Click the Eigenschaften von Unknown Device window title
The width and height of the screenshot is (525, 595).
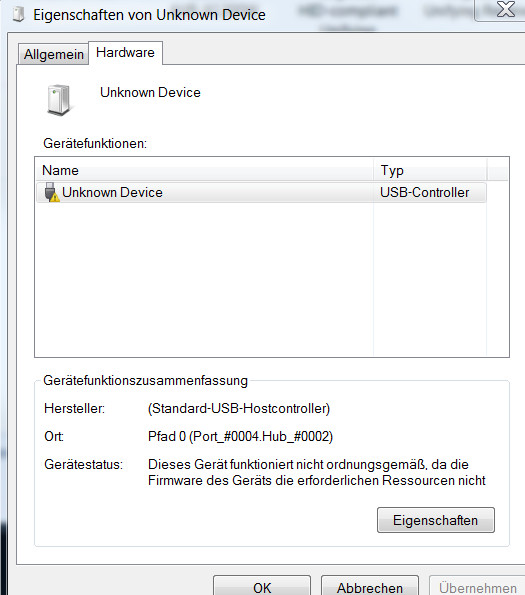coord(149,15)
